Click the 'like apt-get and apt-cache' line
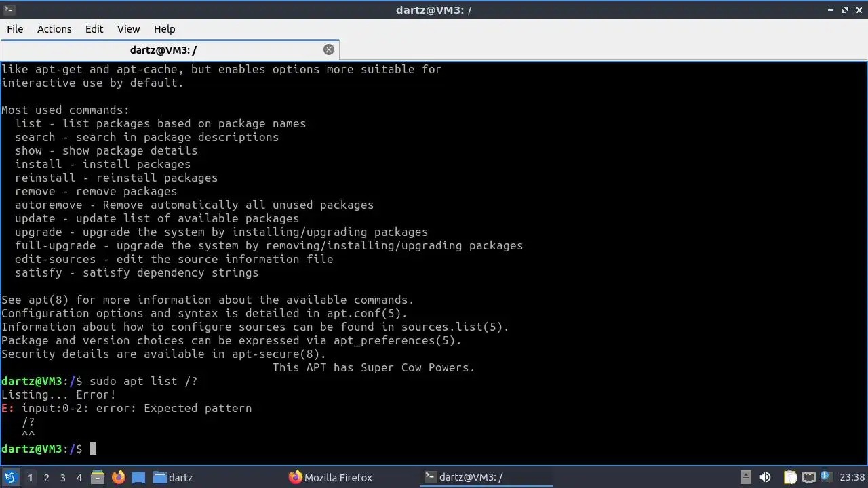868x488 pixels. (221, 69)
